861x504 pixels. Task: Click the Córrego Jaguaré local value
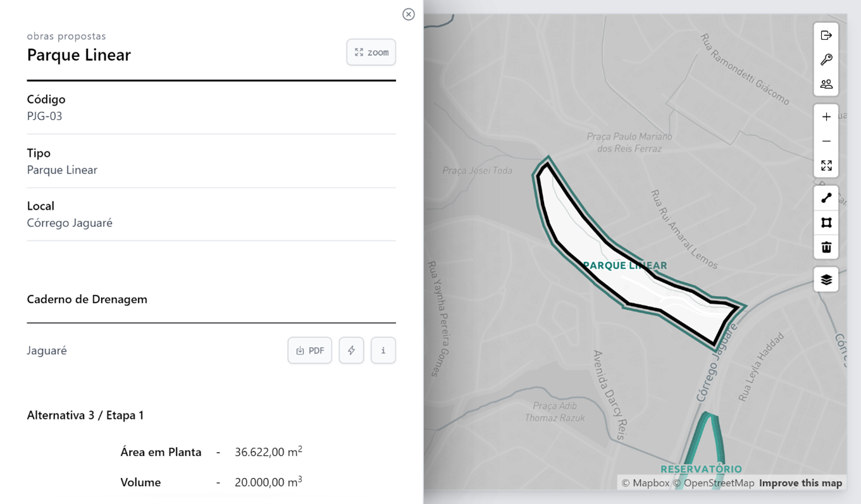point(70,223)
